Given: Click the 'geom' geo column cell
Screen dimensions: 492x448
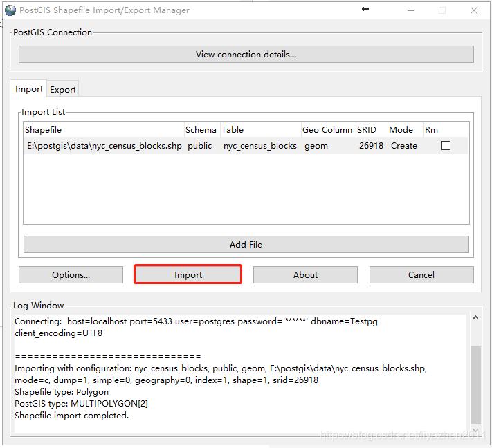Looking at the screenshot, I should pos(316,146).
